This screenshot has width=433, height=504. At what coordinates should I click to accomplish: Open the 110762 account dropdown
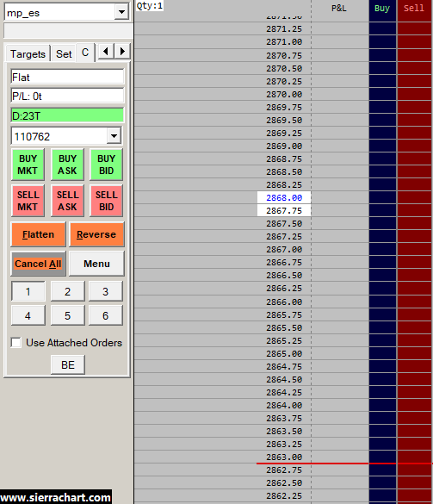[114, 136]
